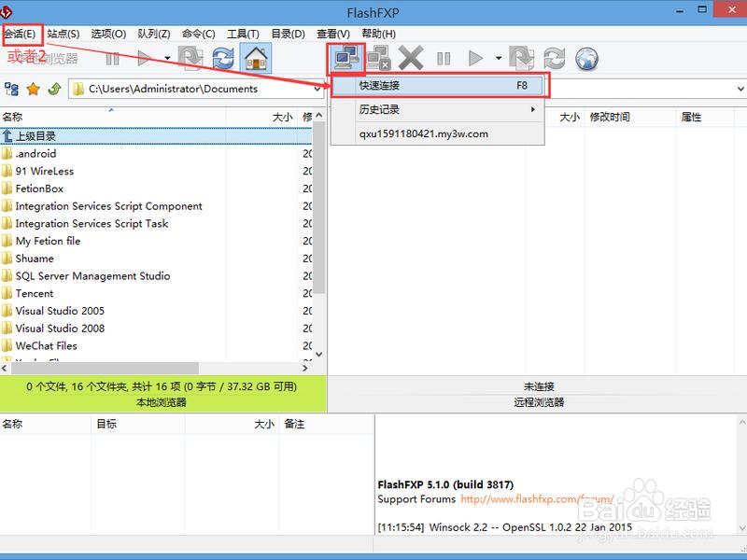Click local list vertical scrollbar thumb

tap(319, 207)
